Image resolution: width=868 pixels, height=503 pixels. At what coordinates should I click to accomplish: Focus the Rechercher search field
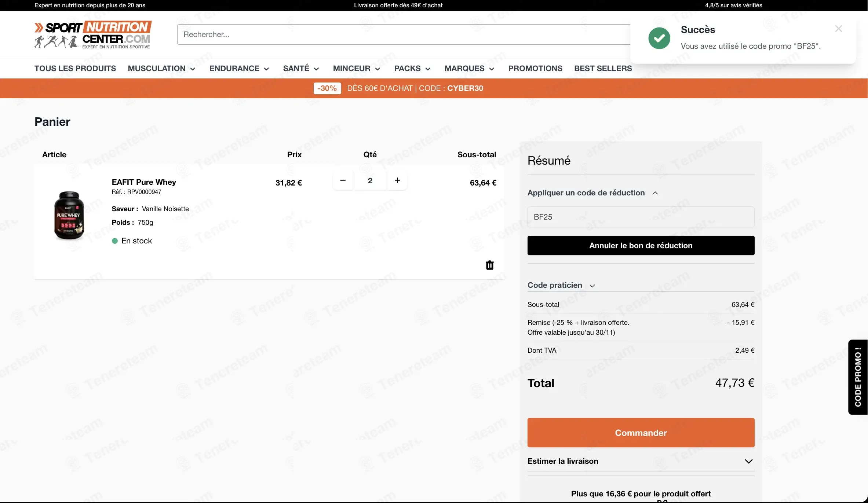tap(404, 34)
